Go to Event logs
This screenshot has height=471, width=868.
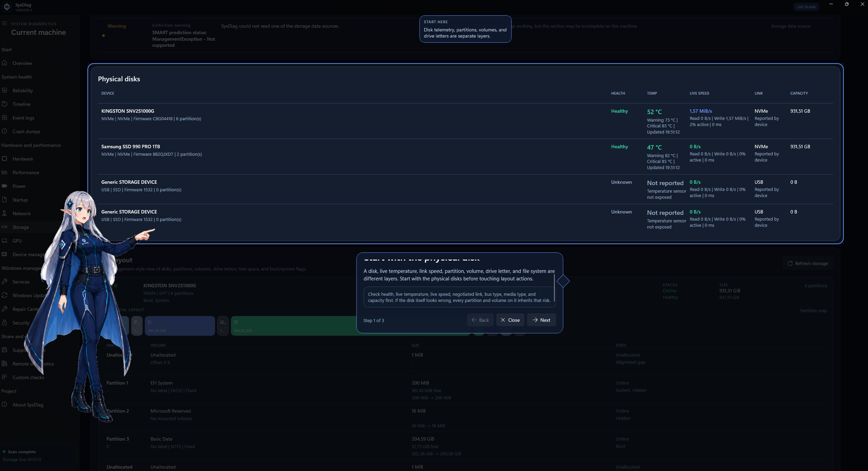23,118
